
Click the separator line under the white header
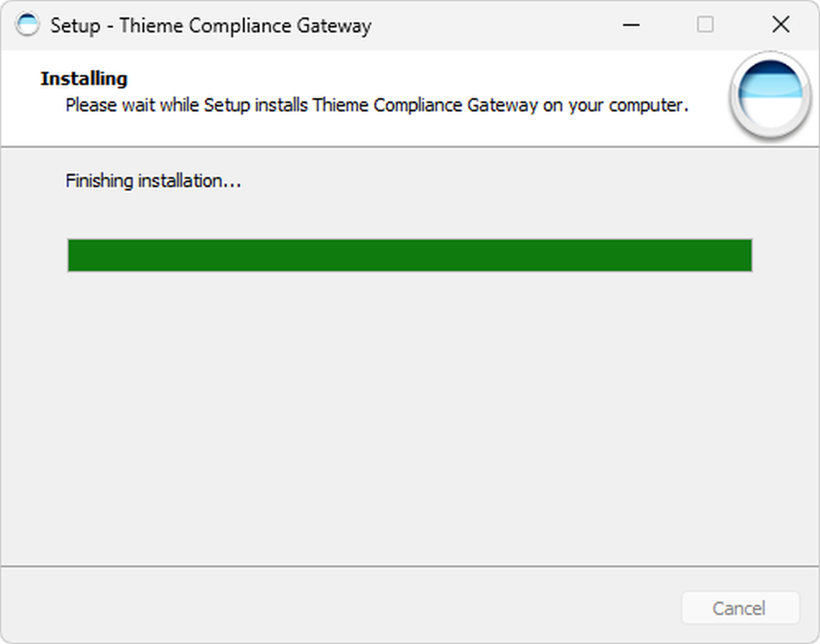click(x=410, y=146)
